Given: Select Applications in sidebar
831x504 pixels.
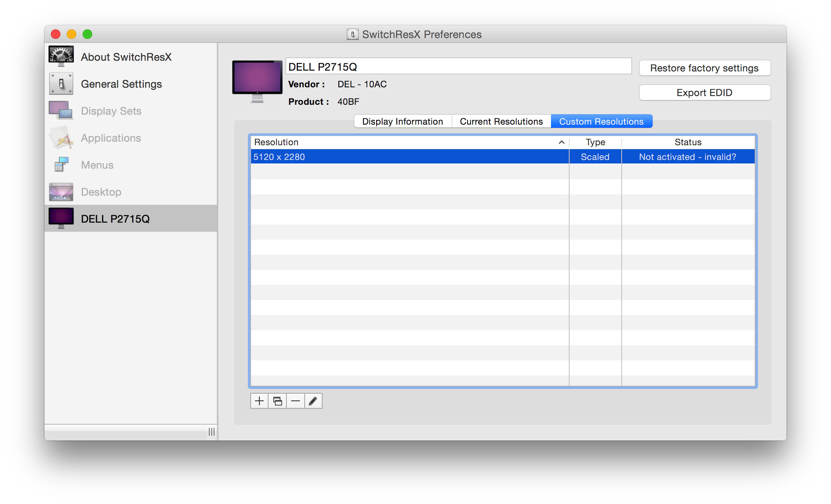Looking at the screenshot, I should tap(111, 138).
